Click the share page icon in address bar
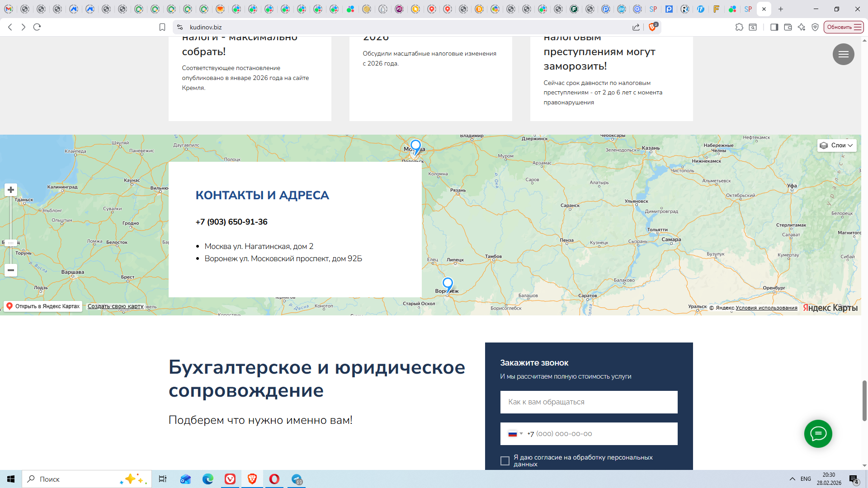The width and height of the screenshot is (868, 488). click(636, 27)
